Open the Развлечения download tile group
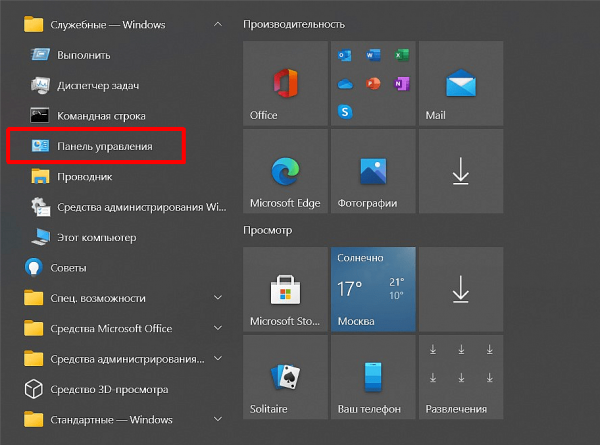The height and width of the screenshot is (445, 600). coord(461,377)
